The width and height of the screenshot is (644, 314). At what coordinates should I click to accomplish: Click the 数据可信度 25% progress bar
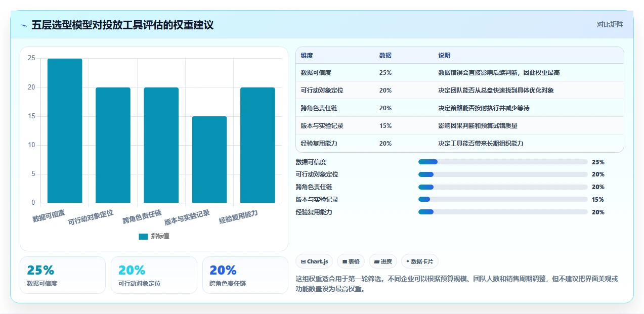click(x=503, y=162)
